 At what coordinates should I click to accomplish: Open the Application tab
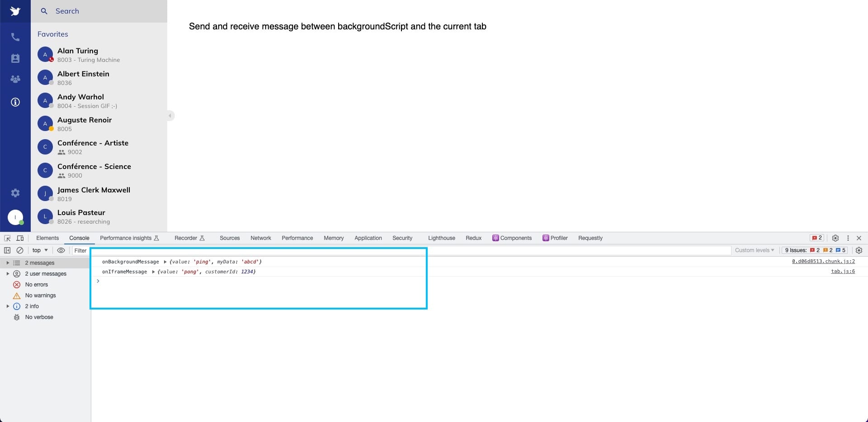coord(368,238)
